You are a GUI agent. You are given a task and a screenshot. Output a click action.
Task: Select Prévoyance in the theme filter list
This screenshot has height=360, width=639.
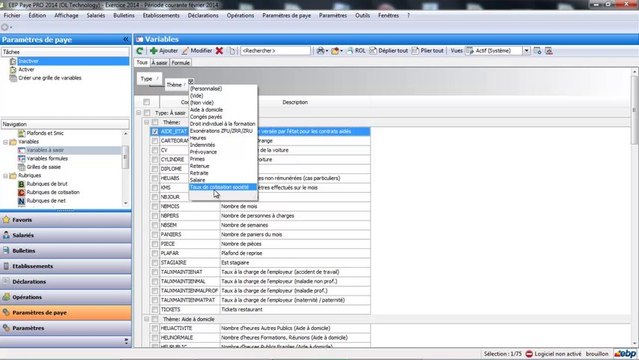pyautogui.click(x=223, y=152)
